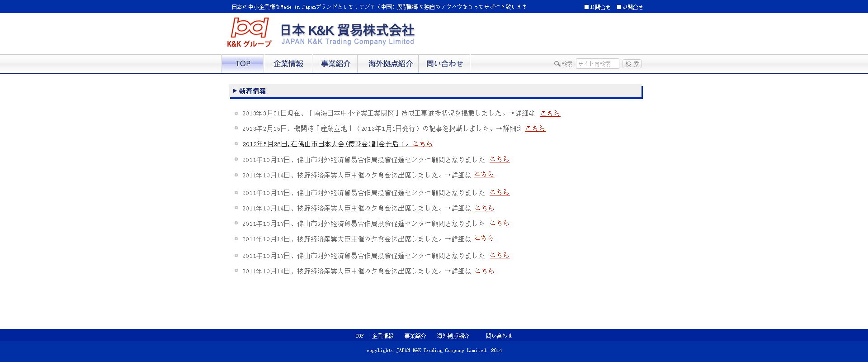Click footer 海外拠点紹介 link
This screenshot has width=868, height=362.
[x=453, y=336]
